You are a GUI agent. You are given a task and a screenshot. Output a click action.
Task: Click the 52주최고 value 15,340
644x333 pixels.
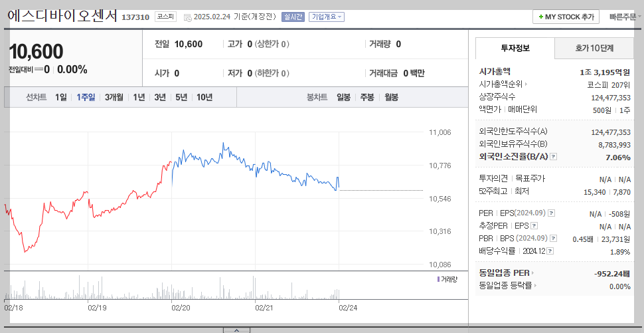(x=594, y=192)
